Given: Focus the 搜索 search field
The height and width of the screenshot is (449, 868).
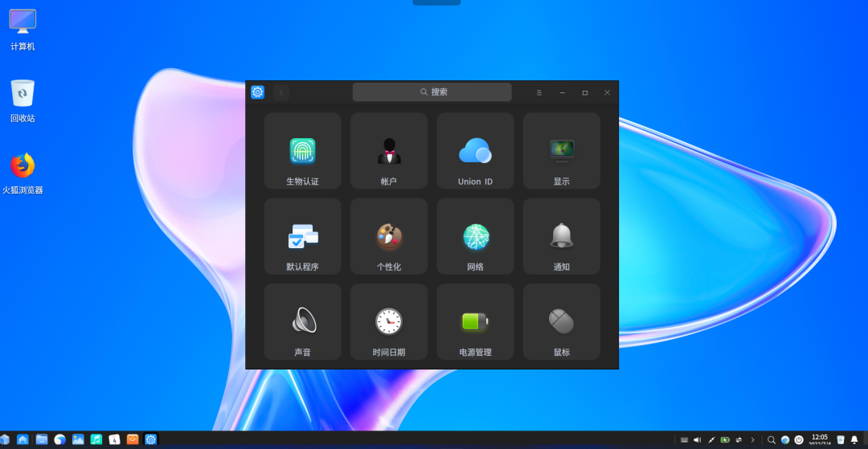Looking at the screenshot, I should 432,92.
